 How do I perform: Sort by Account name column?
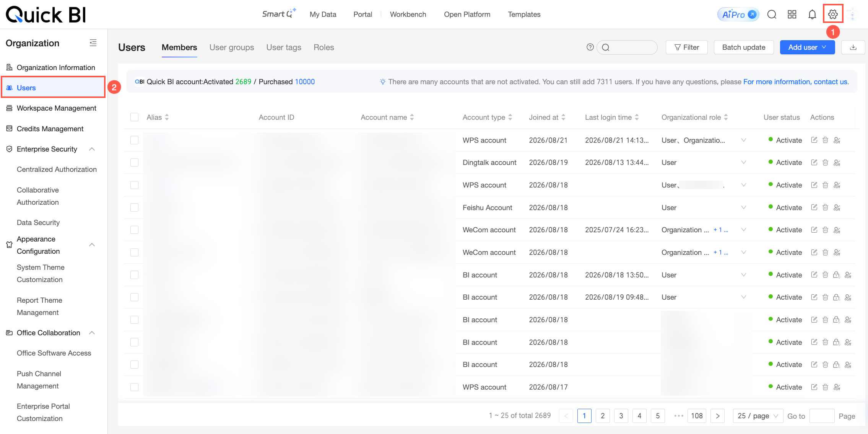pyautogui.click(x=412, y=117)
